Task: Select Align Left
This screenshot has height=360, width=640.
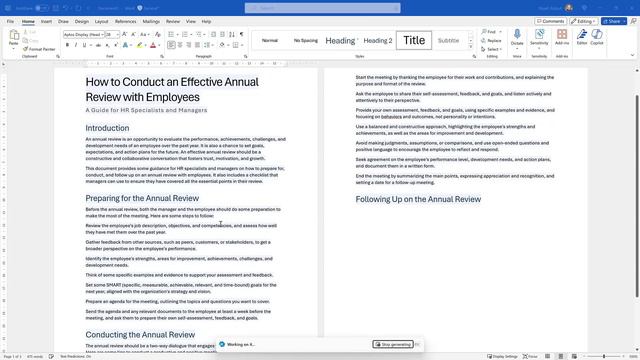Action: coord(171,45)
